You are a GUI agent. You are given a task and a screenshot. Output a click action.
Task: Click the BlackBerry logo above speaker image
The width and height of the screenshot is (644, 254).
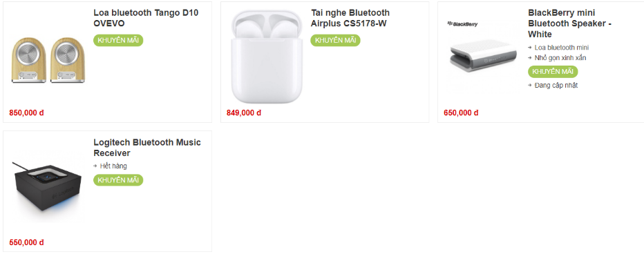coord(462,24)
